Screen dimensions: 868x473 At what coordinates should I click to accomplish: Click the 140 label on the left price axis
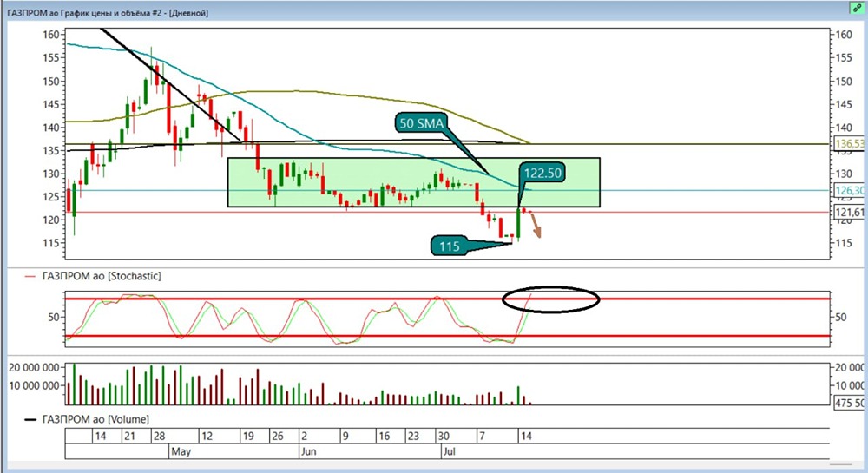tap(50, 128)
